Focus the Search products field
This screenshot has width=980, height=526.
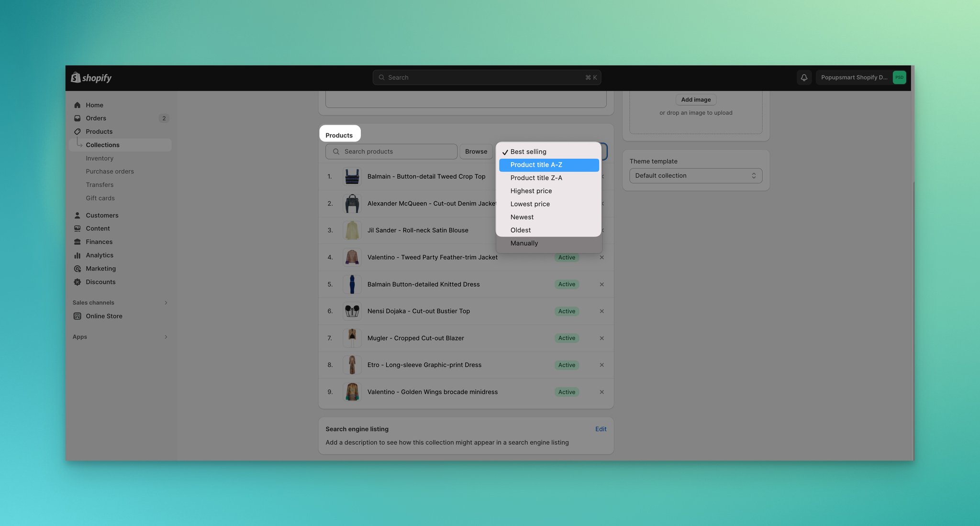[x=391, y=152]
